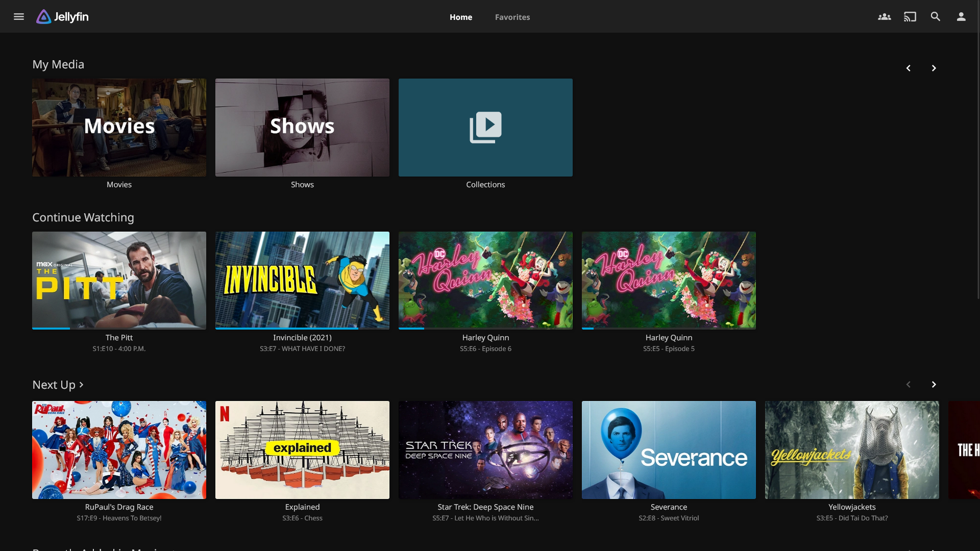Viewport: 980px width, 551px height.
Task: Open the SyncPlay group icon
Action: pyautogui.click(x=885, y=17)
